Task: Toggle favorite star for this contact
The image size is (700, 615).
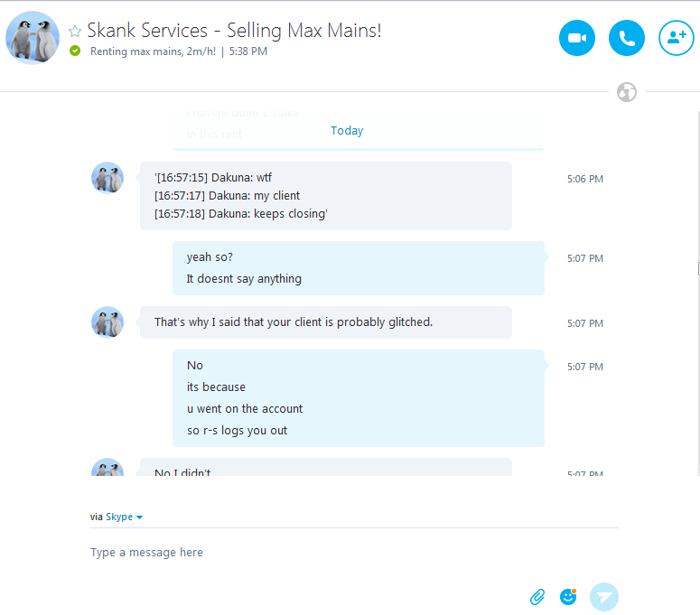Action: pos(75,32)
